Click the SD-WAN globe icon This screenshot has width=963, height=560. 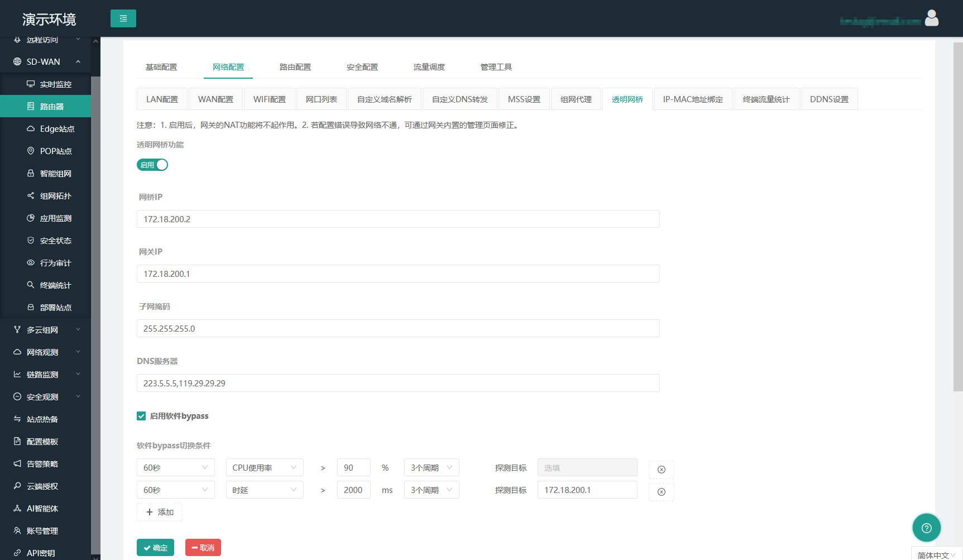point(17,61)
